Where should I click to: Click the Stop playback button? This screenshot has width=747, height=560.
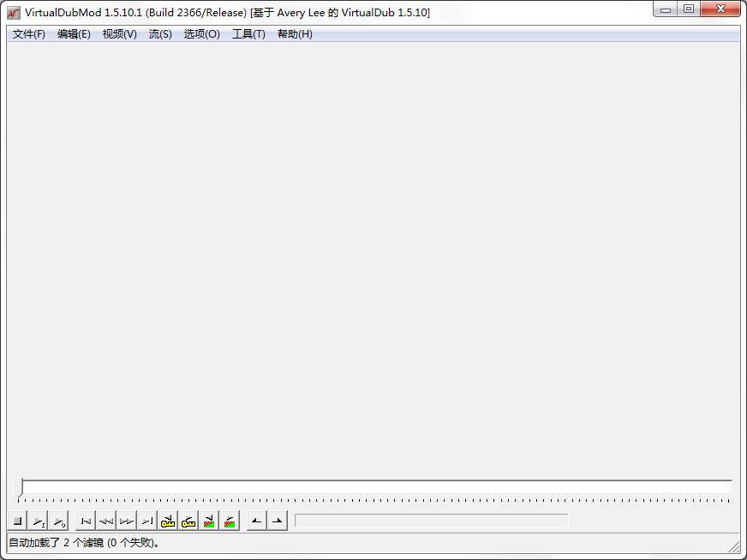(x=17, y=520)
